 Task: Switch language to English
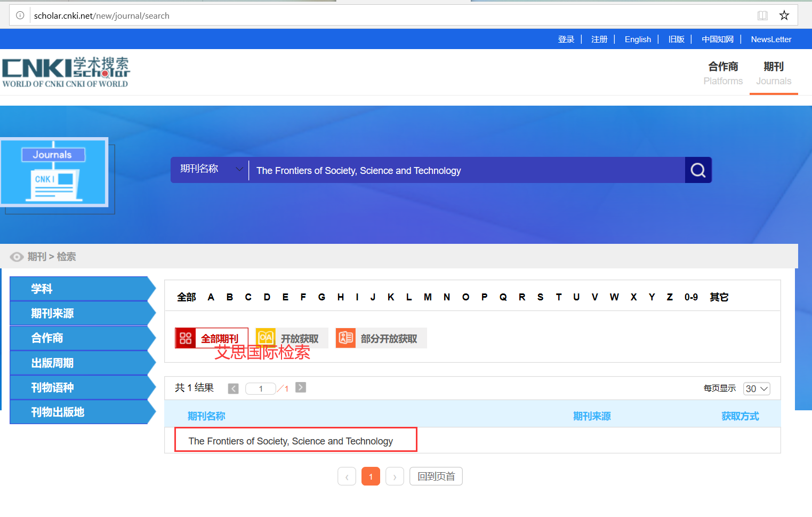coord(638,39)
